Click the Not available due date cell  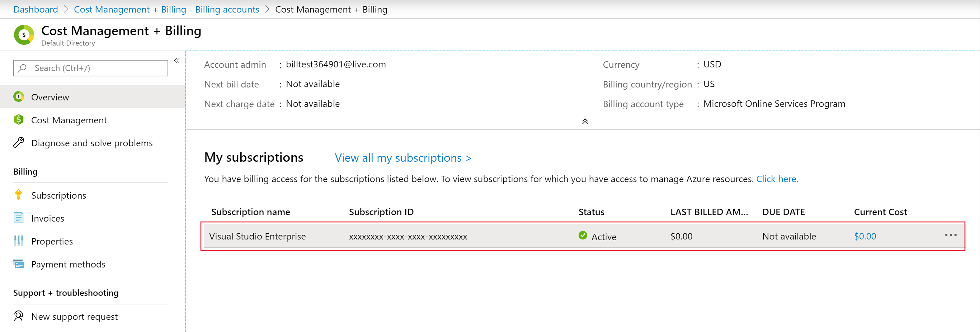pos(789,237)
